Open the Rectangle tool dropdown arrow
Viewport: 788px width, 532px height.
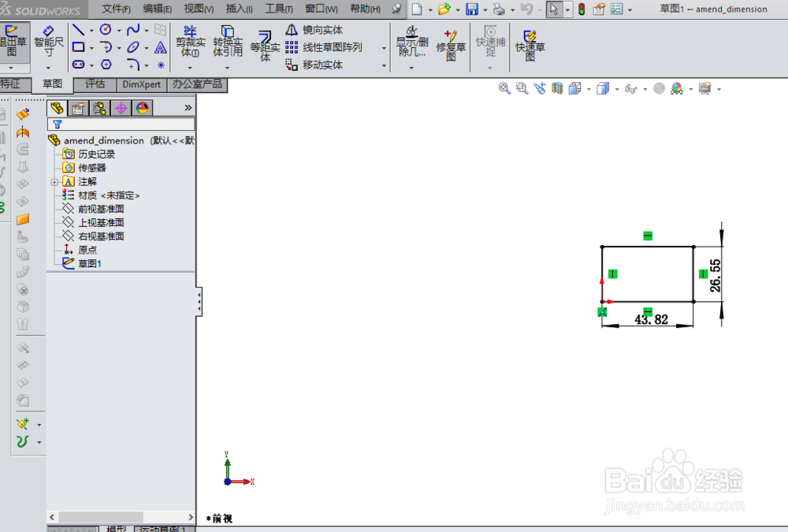(x=91, y=48)
